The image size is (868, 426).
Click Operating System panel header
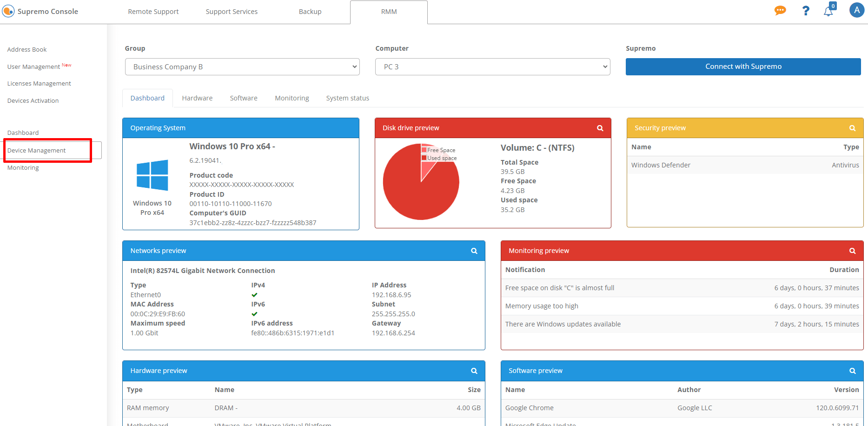241,128
